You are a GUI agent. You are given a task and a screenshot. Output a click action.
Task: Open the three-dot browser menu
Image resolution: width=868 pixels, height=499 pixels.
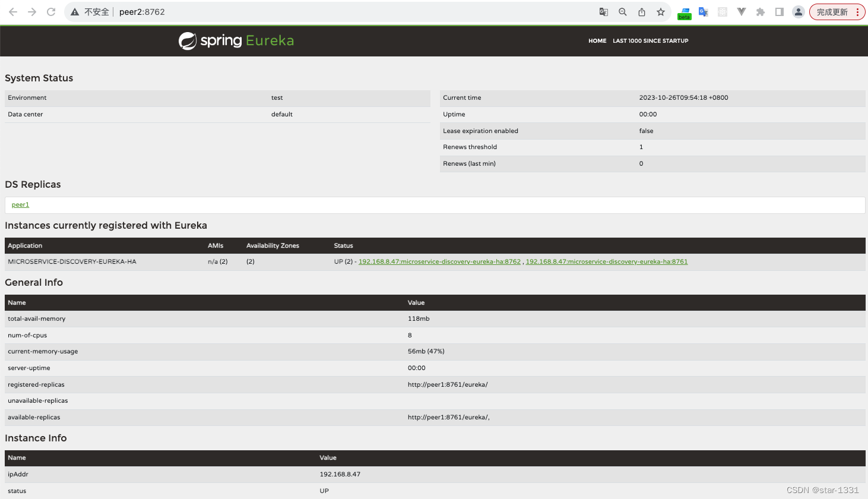pos(857,12)
